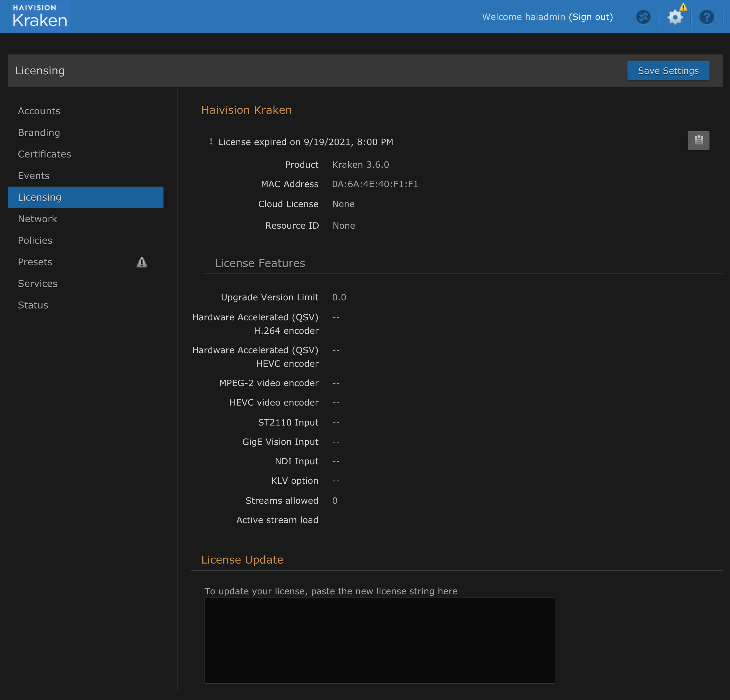Navigate to the Accounts section

(39, 111)
